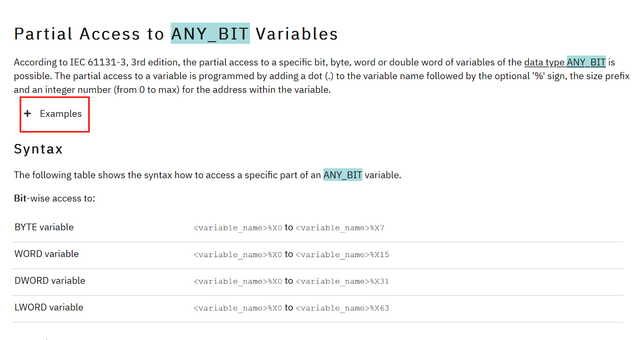The width and height of the screenshot is (644, 340).
Task: Click the sentence about the following table
Action: tap(208, 175)
